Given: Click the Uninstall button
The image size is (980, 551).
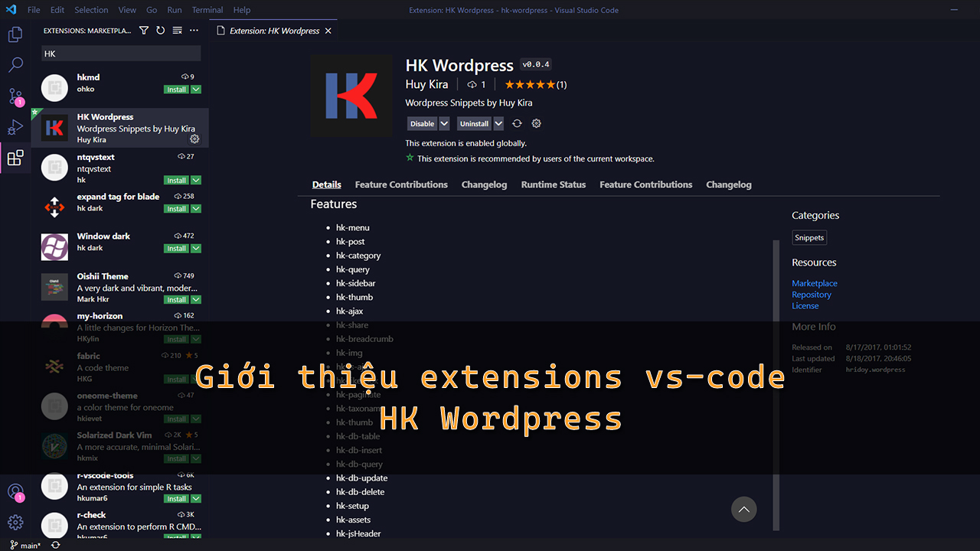Looking at the screenshot, I should (x=475, y=123).
